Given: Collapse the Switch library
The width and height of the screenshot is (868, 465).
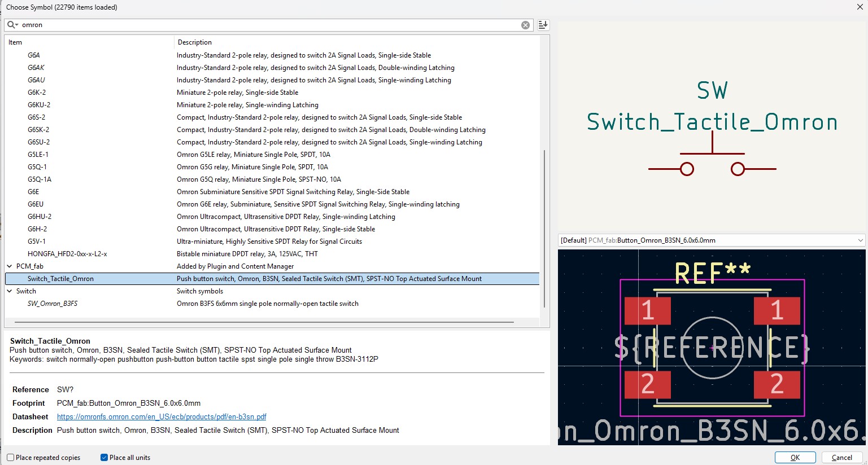Looking at the screenshot, I should (10, 291).
